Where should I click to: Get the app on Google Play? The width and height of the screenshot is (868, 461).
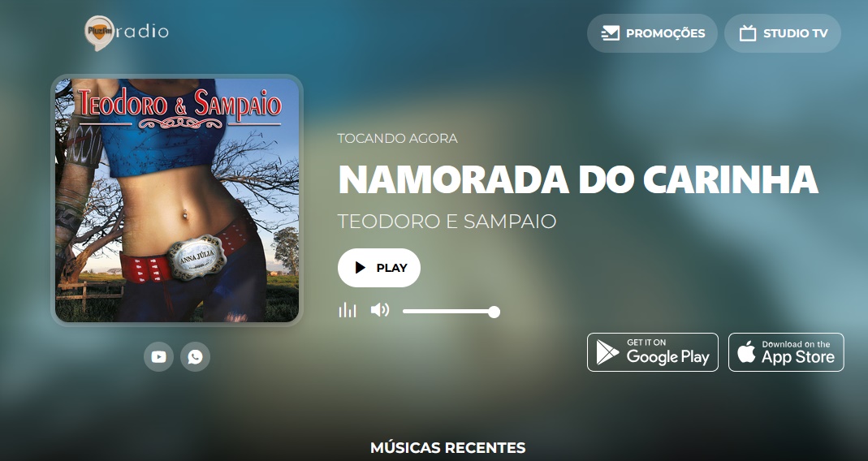coord(653,352)
